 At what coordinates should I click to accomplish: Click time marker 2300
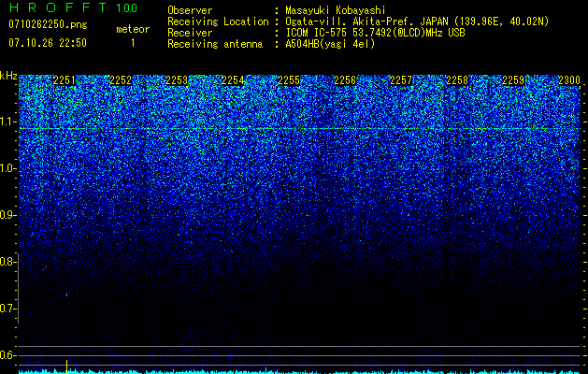[x=569, y=80]
